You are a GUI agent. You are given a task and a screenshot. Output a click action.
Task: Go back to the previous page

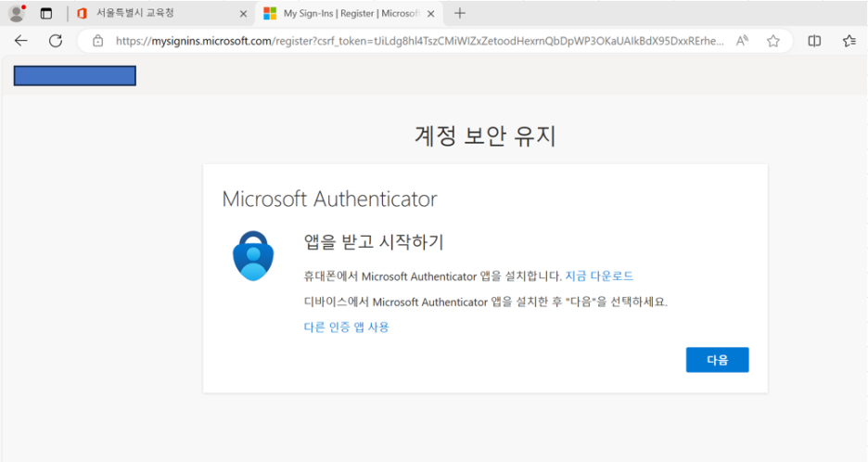[x=21, y=41]
